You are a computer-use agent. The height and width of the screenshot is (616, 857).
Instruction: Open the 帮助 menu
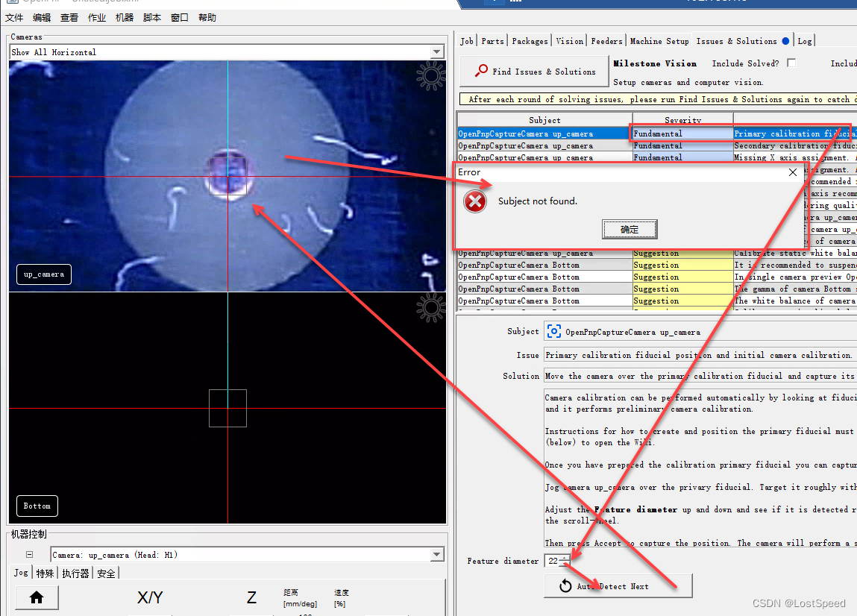[x=207, y=17]
